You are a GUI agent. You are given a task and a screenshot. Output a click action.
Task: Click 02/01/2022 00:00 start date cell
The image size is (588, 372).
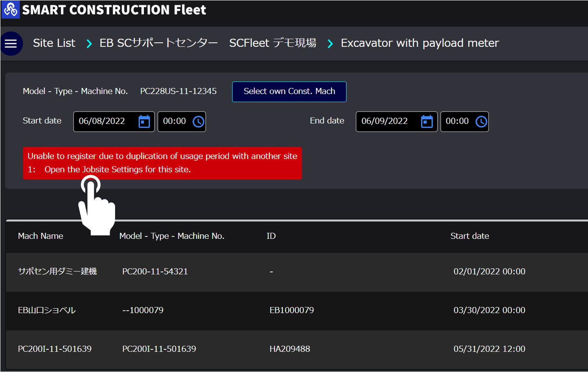tap(489, 271)
